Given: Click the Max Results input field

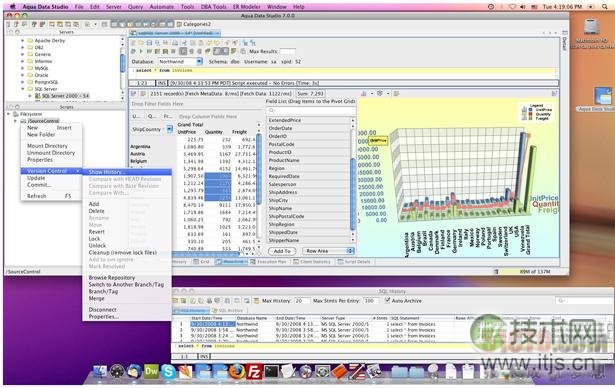Looking at the screenshot, I should [287, 51].
